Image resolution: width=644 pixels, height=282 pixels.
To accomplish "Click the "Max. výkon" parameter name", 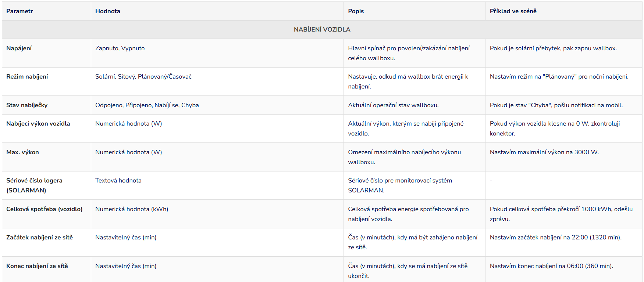I will pyautogui.click(x=22, y=152).
